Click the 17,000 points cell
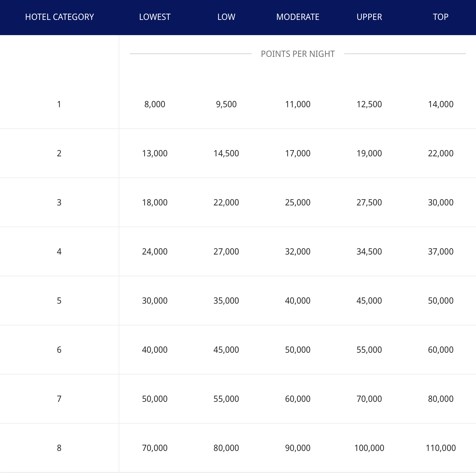This screenshot has height=473, width=476. click(x=298, y=153)
